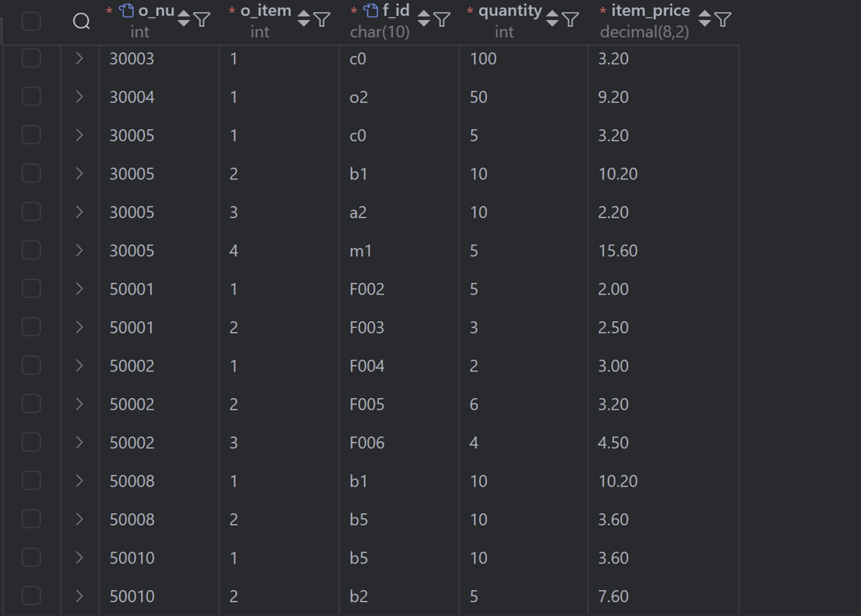
Task: Select the quantity cell showing 50
Action: (523, 97)
